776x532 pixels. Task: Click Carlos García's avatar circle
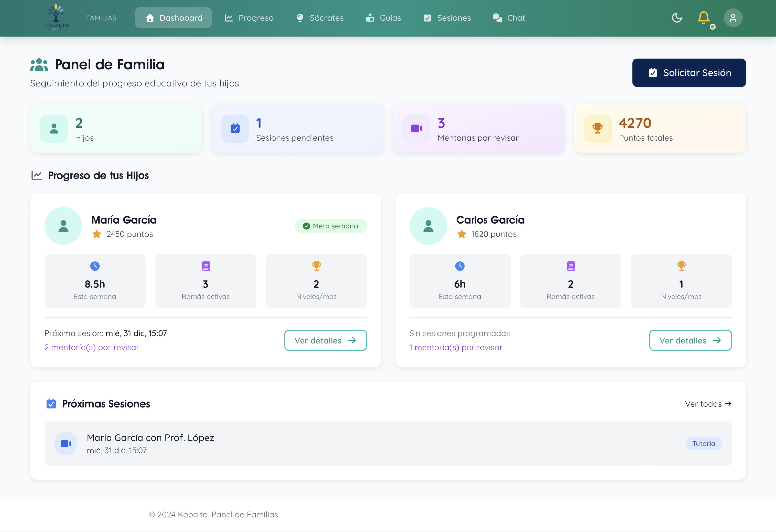428,226
